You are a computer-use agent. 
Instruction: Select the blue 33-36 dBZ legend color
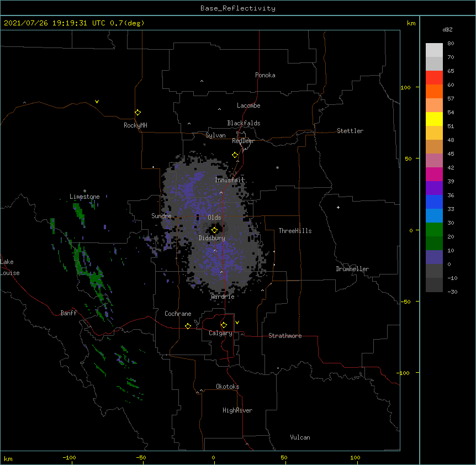434,202
